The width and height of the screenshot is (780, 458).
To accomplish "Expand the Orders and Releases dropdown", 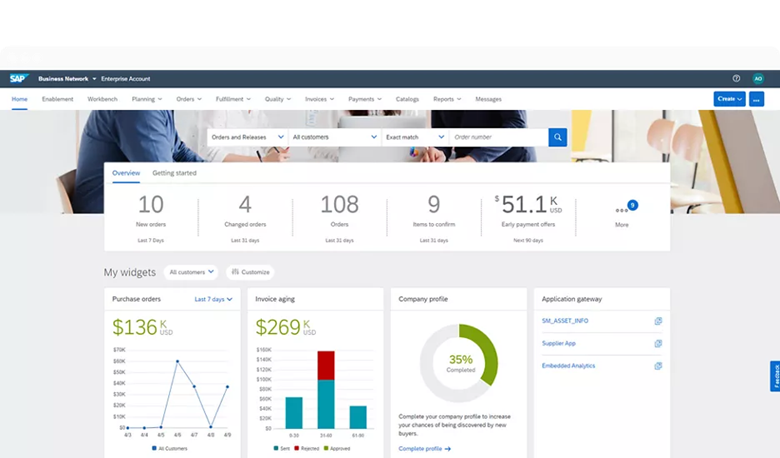I will coord(247,137).
